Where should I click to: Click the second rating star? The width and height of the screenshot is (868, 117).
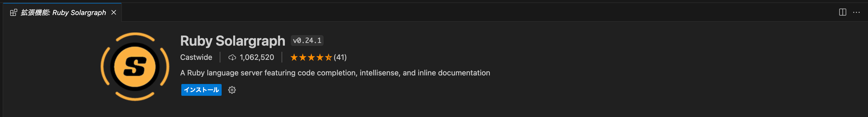303,57
